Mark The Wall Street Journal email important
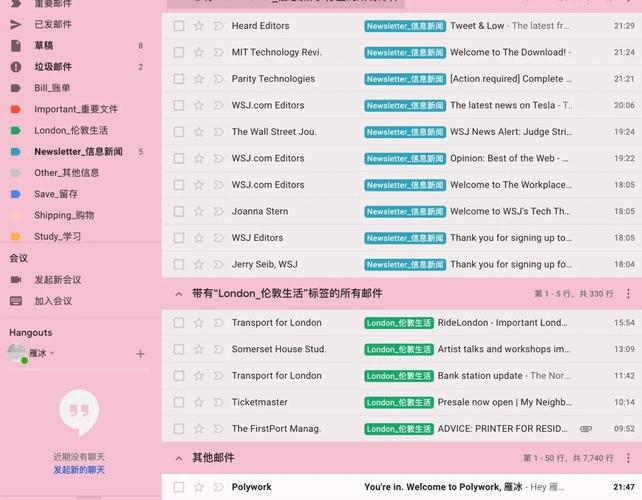The image size is (642, 500). [218, 132]
